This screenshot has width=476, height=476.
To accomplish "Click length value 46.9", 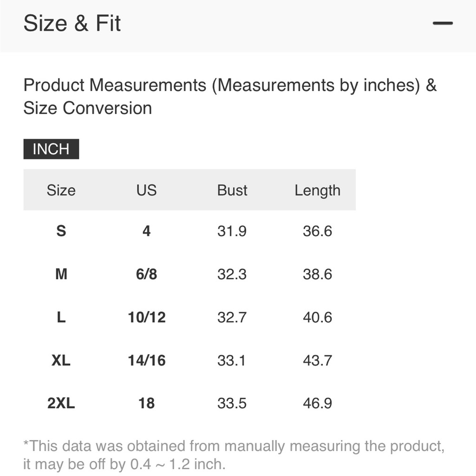I will coord(317,403).
